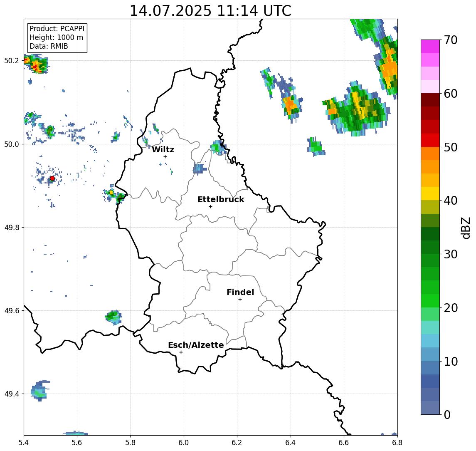
Task: Click the 49.8 latitude axis label
Action: pyautogui.click(x=12, y=227)
